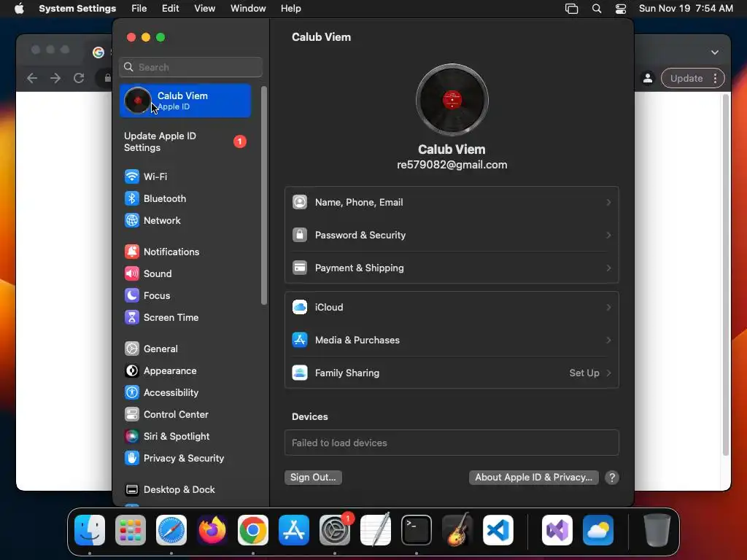
Task: Select Sound in the sidebar
Action: tap(186, 274)
